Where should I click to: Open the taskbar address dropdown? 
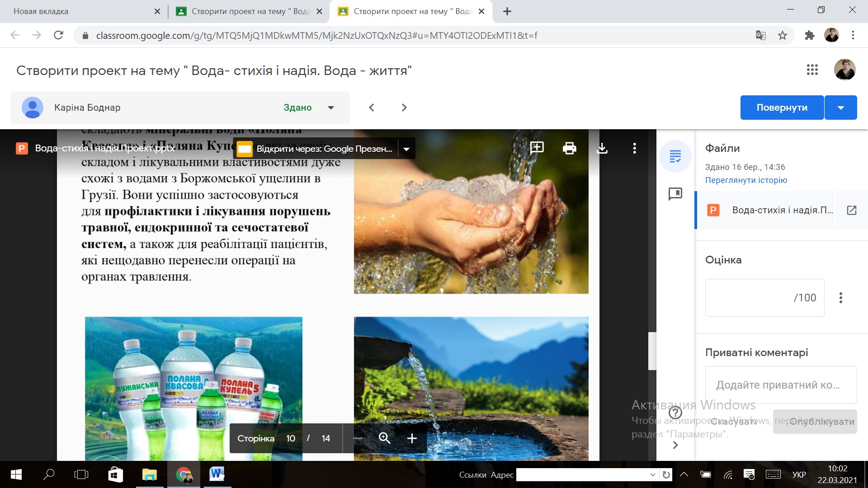point(653,474)
